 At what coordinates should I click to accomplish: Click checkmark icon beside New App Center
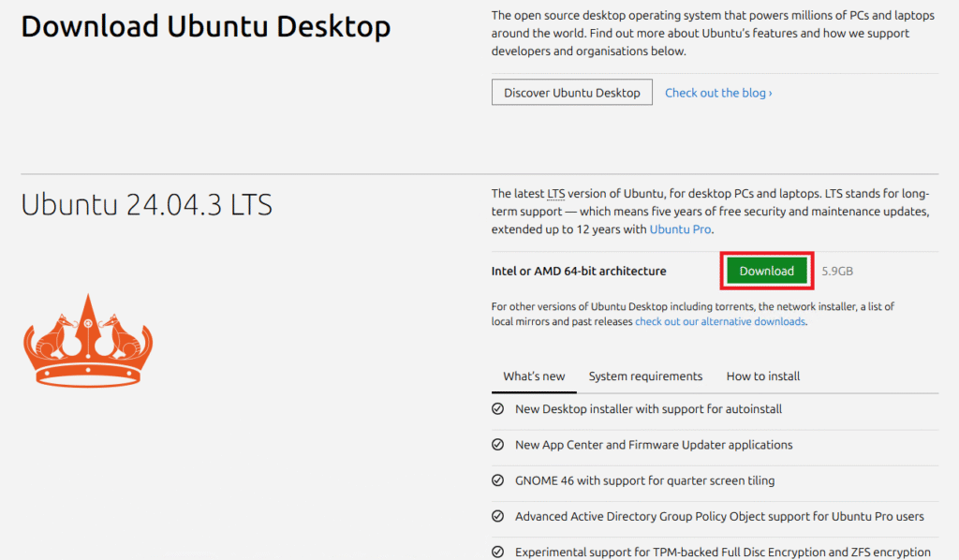[x=498, y=445]
